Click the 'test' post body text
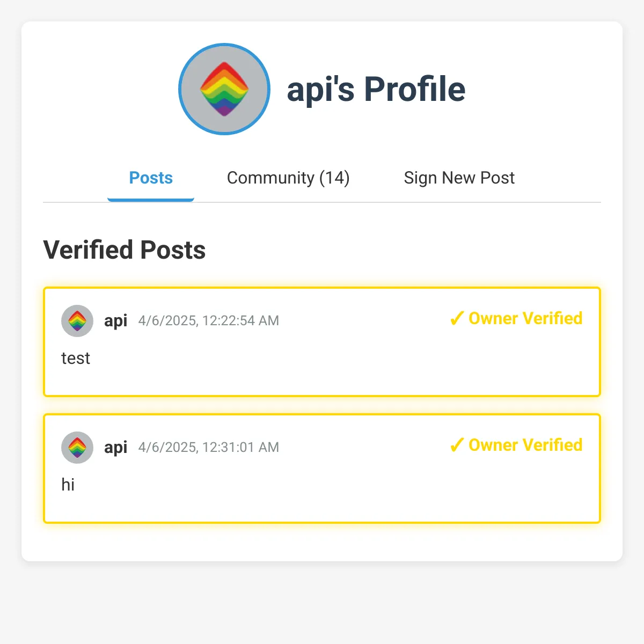This screenshot has height=644, width=644. tap(76, 358)
